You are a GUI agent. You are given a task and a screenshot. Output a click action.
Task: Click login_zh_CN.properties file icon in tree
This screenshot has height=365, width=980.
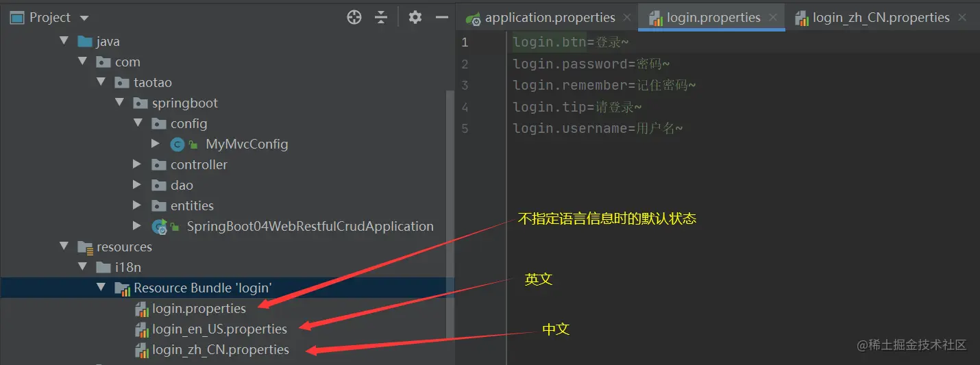click(142, 351)
